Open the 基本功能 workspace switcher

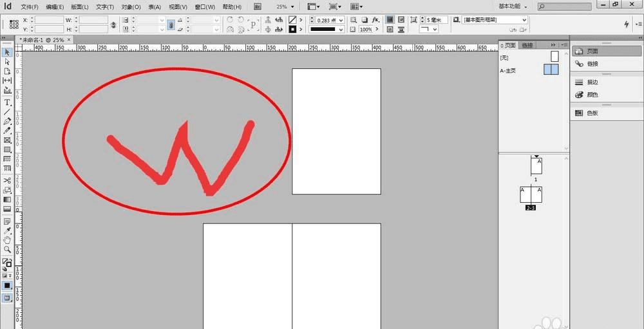pos(513,6)
